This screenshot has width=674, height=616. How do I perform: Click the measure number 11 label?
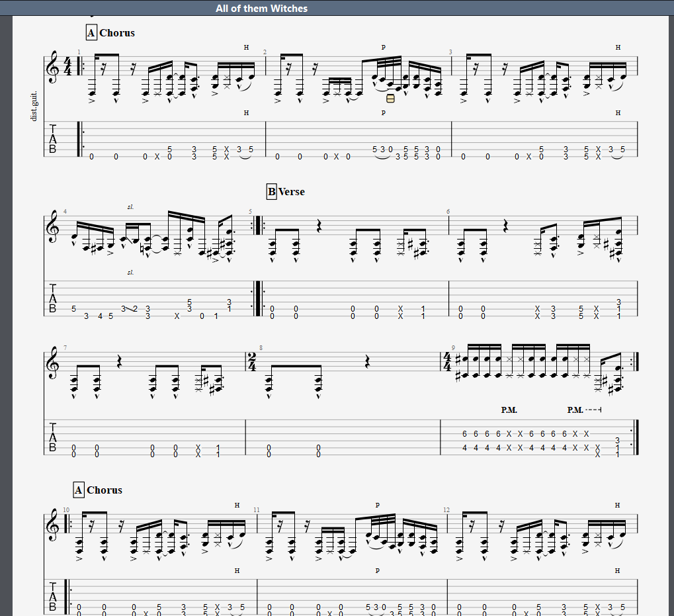coord(257,510)
